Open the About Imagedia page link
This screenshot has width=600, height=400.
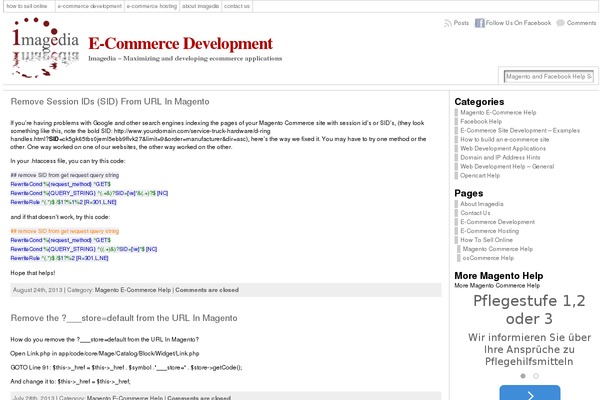tap(482, 204)
